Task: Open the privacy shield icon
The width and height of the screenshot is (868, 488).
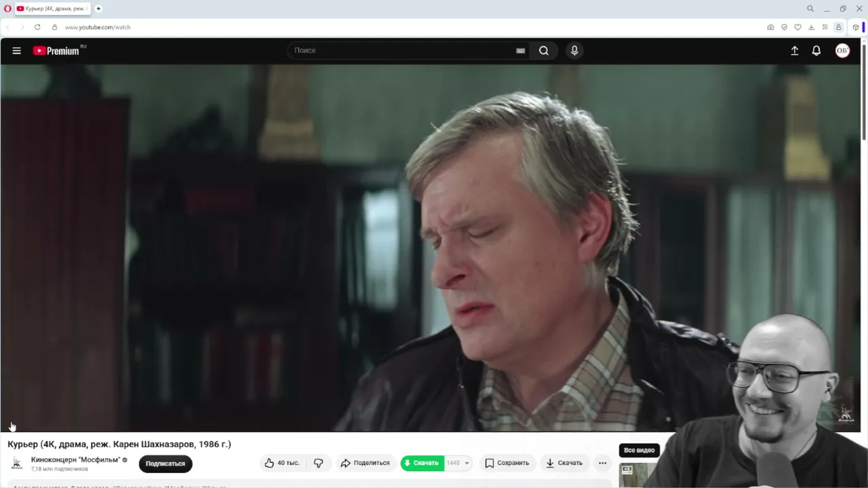Action: coord(784,27)
